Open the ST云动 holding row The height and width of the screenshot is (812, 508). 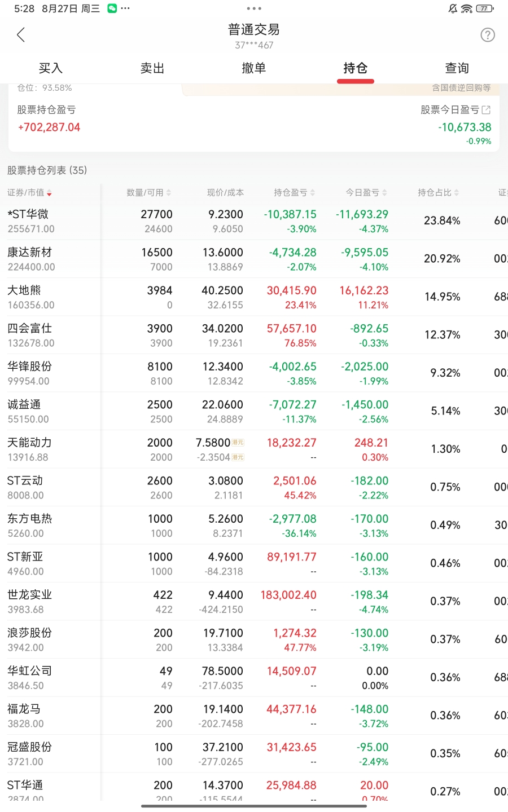click(254, 487)
